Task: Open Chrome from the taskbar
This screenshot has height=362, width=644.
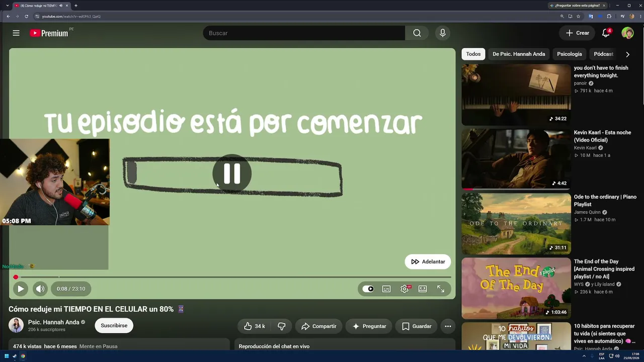Action: 23,356
